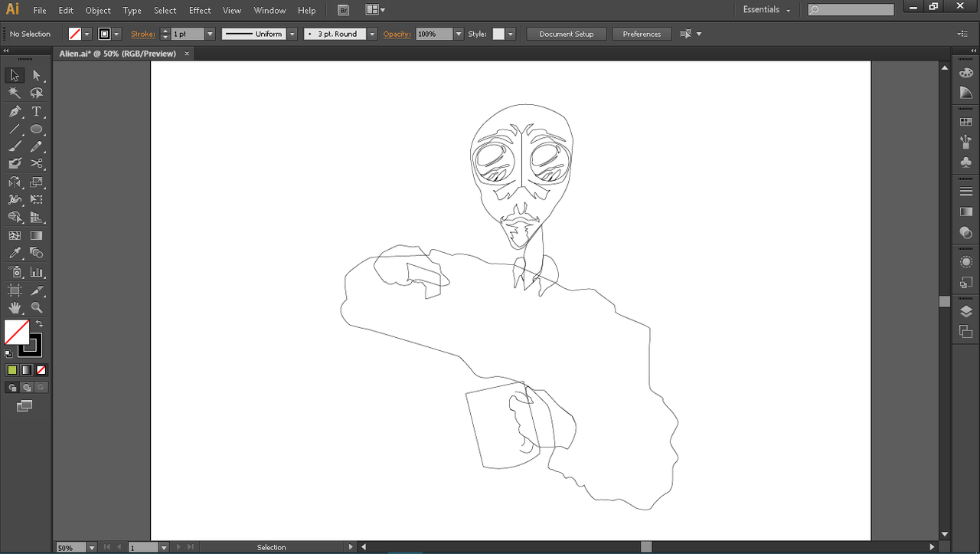Screen dimensions: 980x554
Task: Open the Symbols panel
Action: tap(966, 162)
